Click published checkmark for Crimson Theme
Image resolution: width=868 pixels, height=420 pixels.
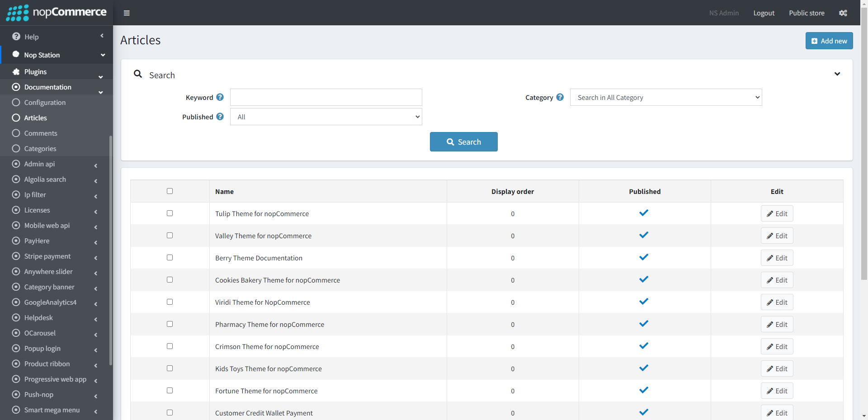644,346
